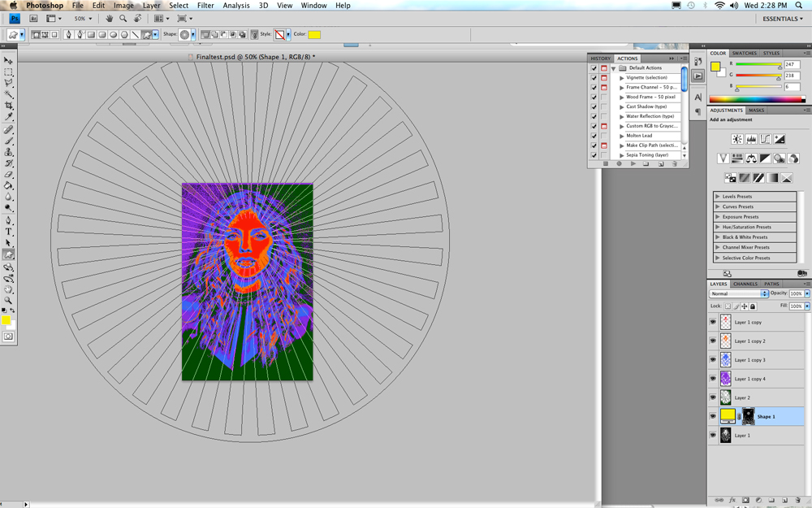Screen dimensions: 812x508
Task: Select the Blur tool
Action: [8, 197]
